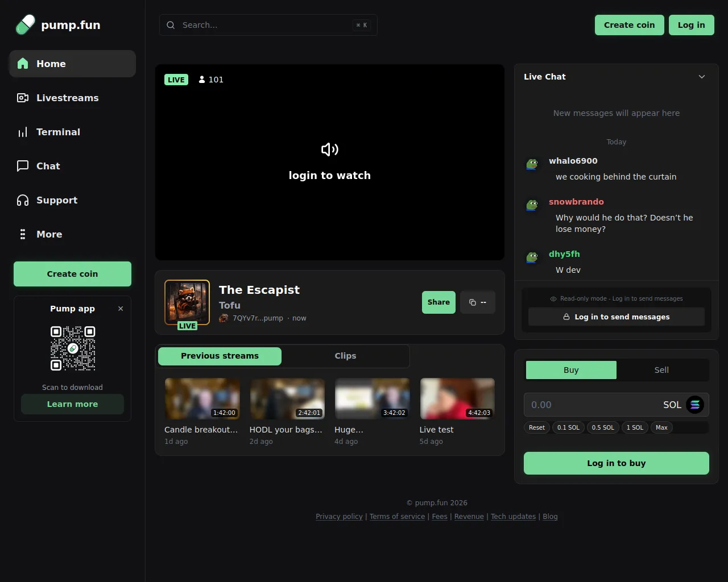The height and width of the screenshot is (582, 728).
Task: Click the username snowbrando in chat
Action: [576, 202]
